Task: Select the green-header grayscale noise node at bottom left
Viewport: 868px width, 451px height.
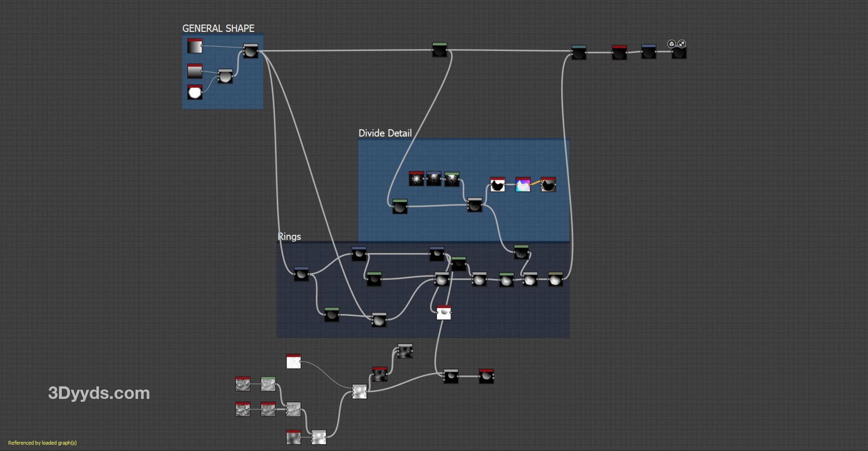Action: tap(268, 384)
